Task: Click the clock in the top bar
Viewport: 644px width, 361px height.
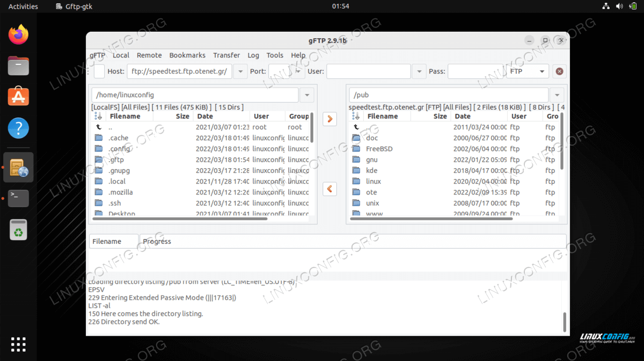Action: click(341, 6)
